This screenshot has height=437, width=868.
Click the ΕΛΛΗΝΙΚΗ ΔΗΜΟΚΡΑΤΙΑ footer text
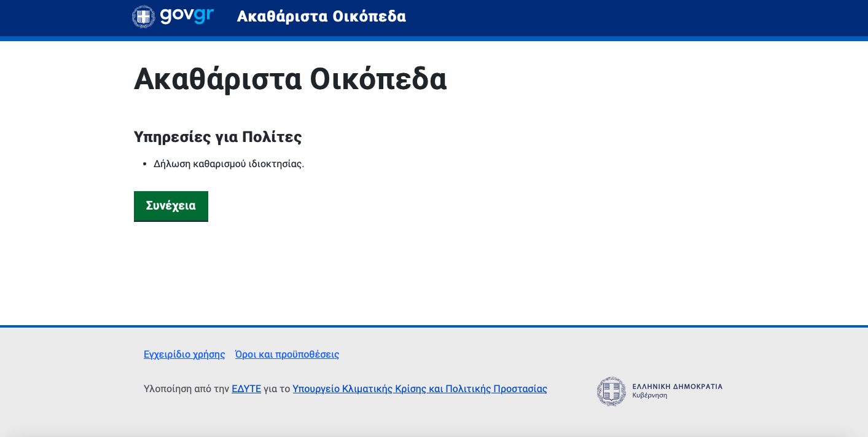(x=677, y=387)
